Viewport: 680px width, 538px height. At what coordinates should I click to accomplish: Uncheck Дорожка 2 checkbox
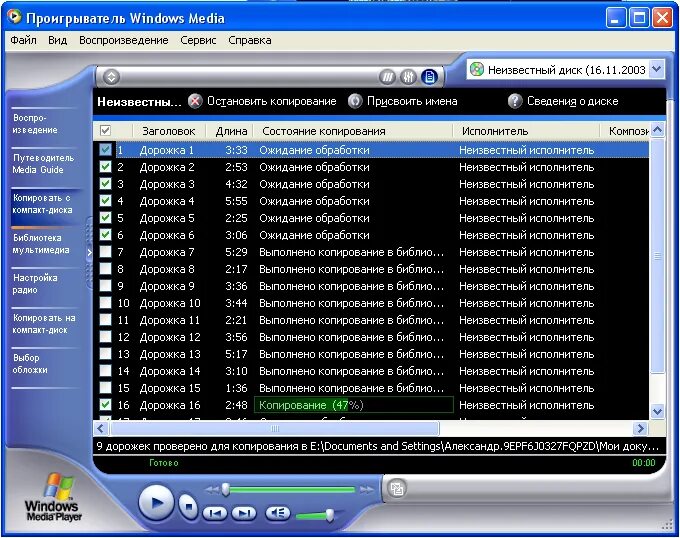(x=105, y=167)
